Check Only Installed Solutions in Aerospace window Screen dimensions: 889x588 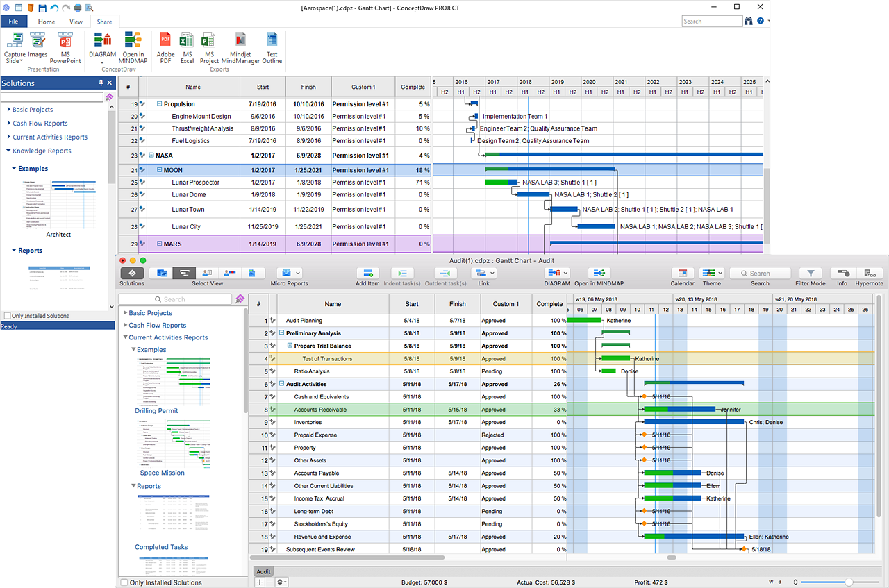(8, 316)
